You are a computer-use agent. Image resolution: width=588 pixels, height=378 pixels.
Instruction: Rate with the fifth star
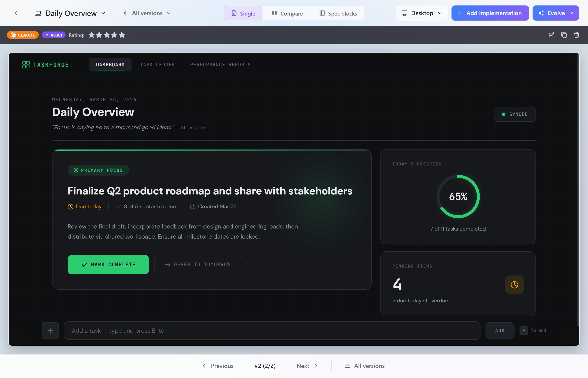pyautogui.click(x=122, y=35)
